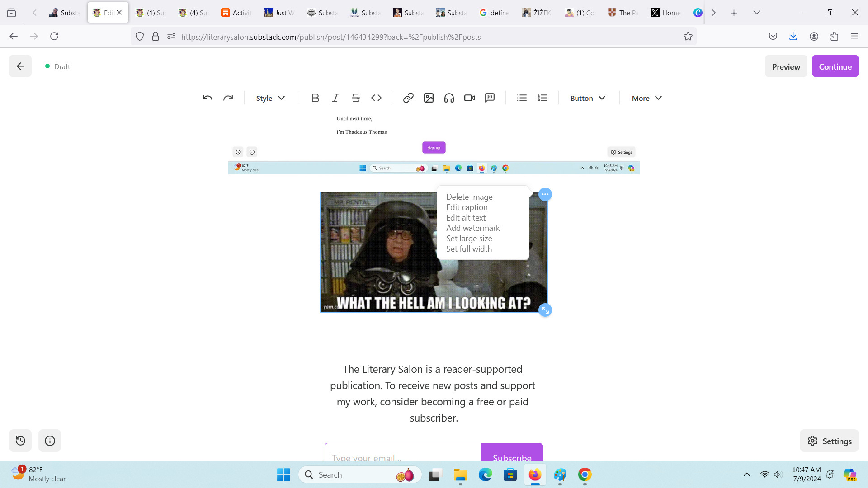Expand the More options dropdown
Image resolution: width=868 pixels, height=488 pixels.
pyautogui.click(x=646, y=98)
